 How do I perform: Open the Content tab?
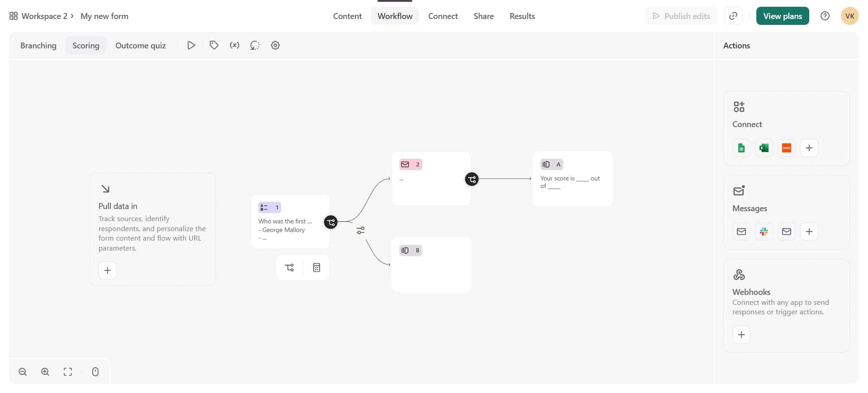click(x=347, y=16)
